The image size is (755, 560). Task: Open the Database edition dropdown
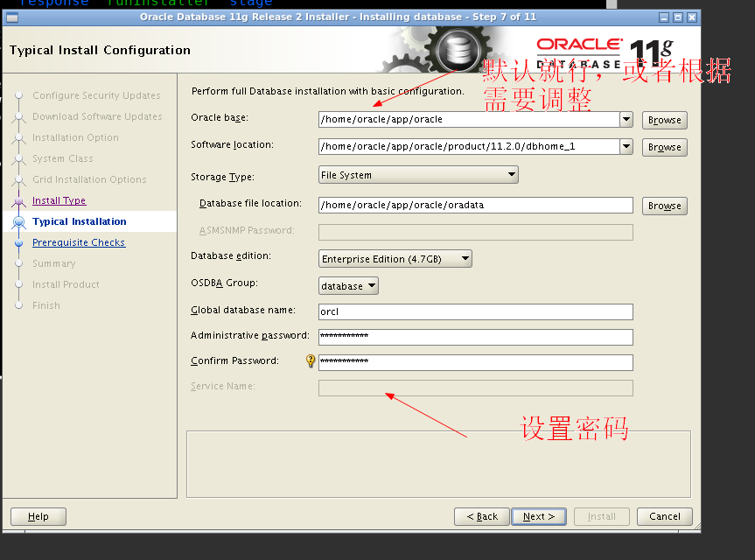pos(395,259)
